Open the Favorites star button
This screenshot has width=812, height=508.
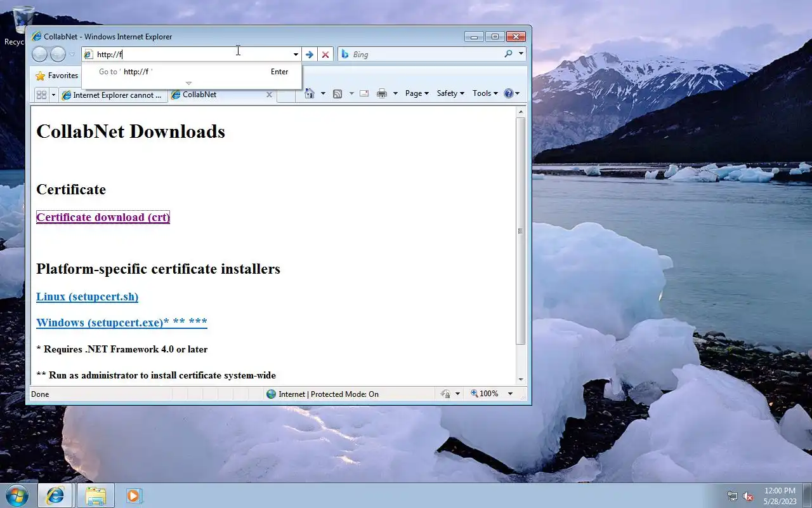[x=56, y=76]
